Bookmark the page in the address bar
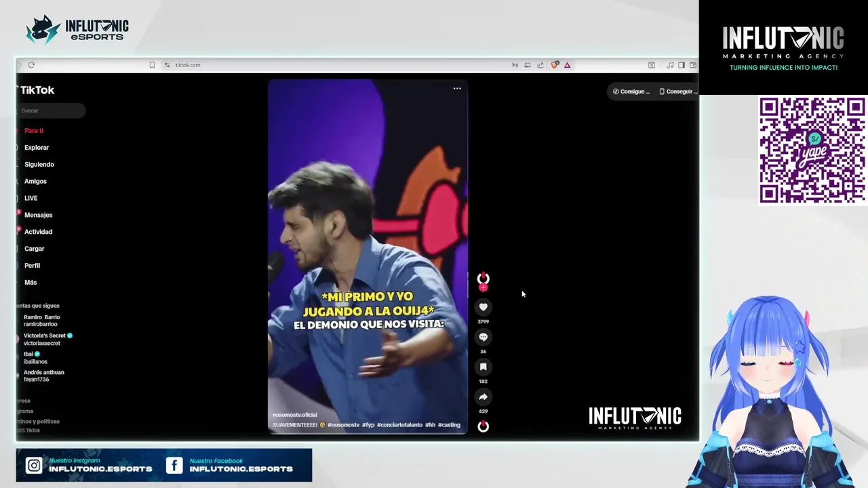The width and height of the screenshot is (868, 488). pyautogui.click(x=152, y=65)
